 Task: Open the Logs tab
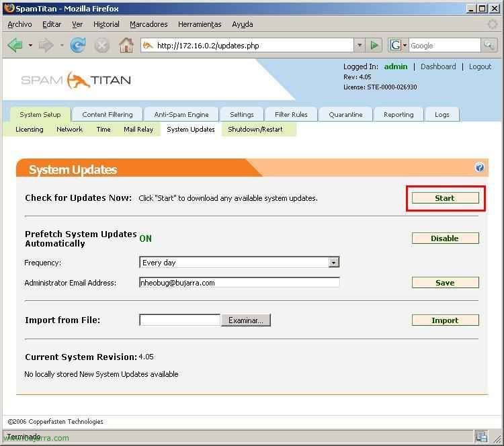pyautogui.click(x=442, y=114)
